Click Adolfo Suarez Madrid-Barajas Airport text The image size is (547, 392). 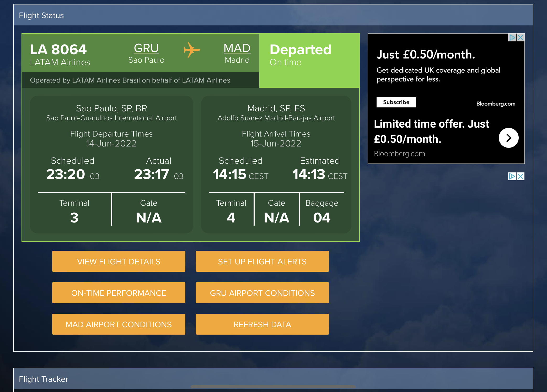tap(276, 118)
